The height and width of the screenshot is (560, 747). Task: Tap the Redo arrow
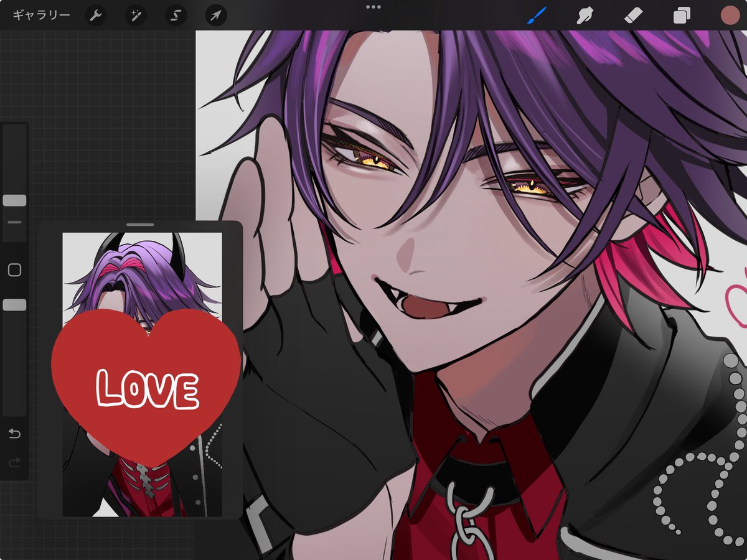(14, 463)
